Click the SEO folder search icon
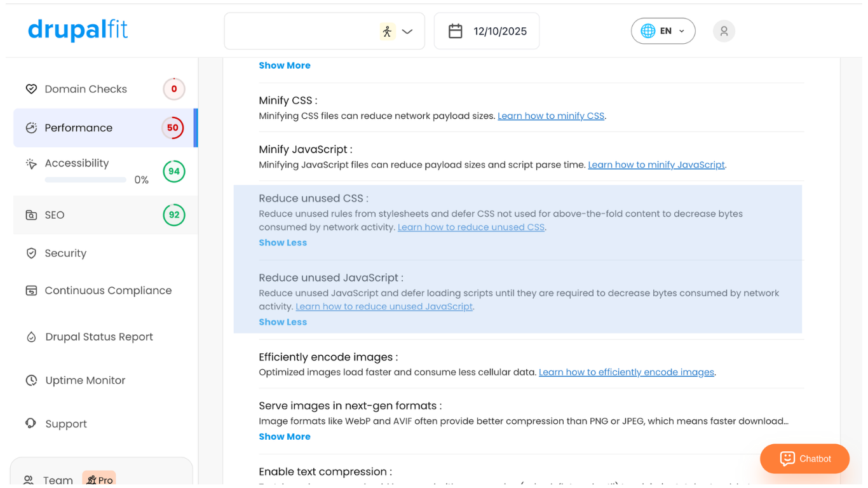This screenshot has height=488, width=868. pos(31,215)
